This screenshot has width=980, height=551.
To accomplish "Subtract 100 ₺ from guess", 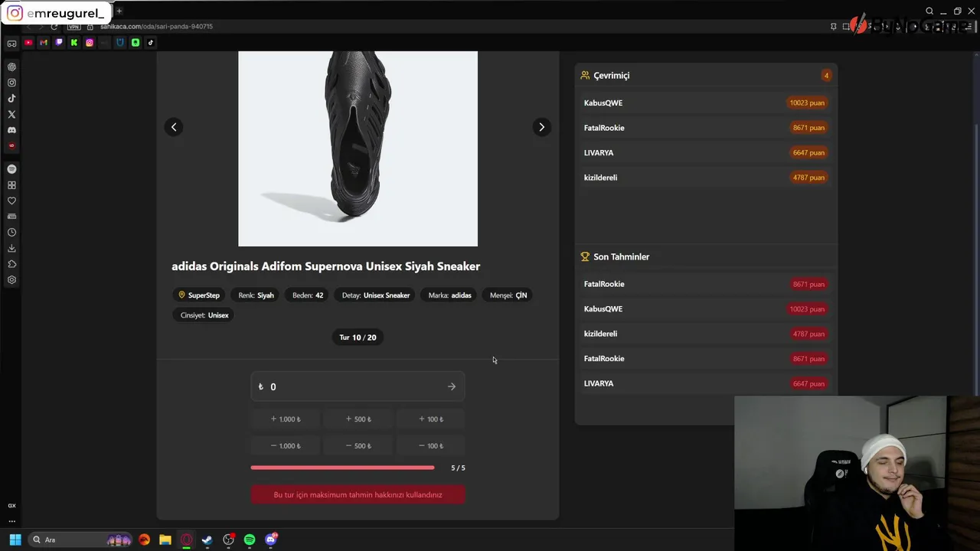I will (x=430, y=445).
